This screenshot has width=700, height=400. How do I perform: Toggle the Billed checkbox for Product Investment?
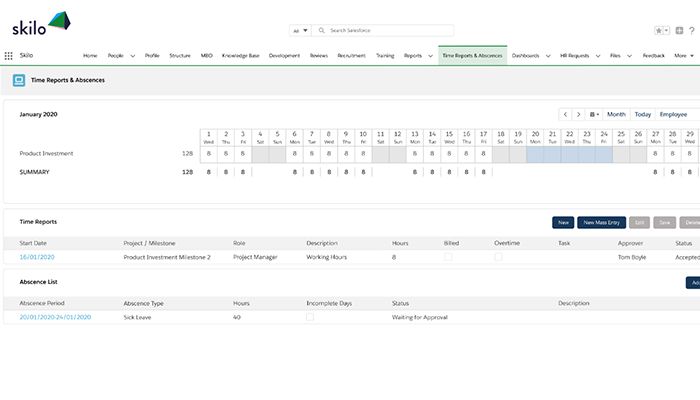point(448,257)
